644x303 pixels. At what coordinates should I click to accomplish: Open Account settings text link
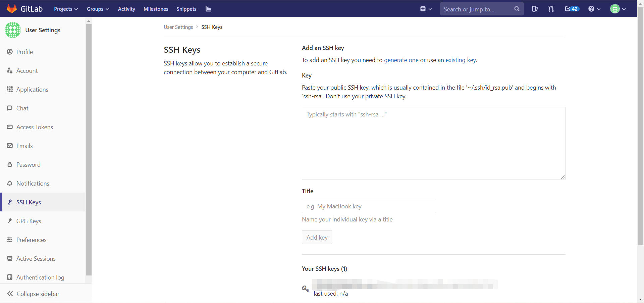(x=27, y=70)
